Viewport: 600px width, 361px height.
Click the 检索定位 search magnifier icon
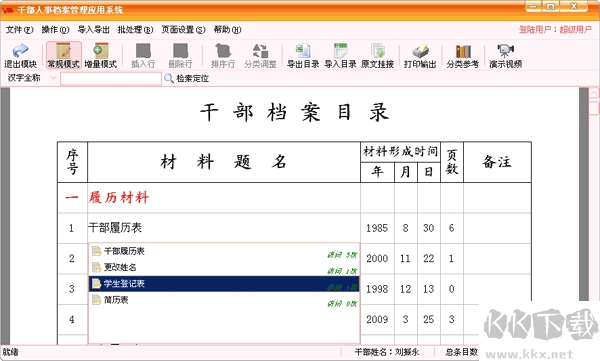click(169, 78)
